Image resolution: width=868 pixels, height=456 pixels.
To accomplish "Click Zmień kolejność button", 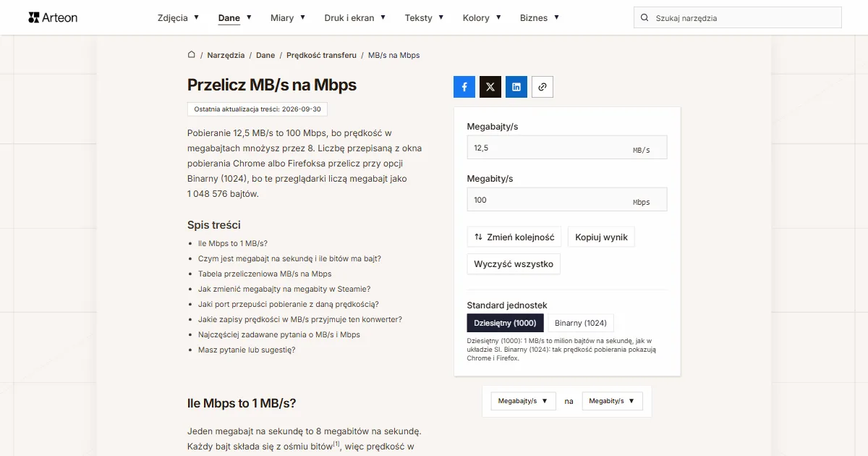I will [x=514, y=237].
